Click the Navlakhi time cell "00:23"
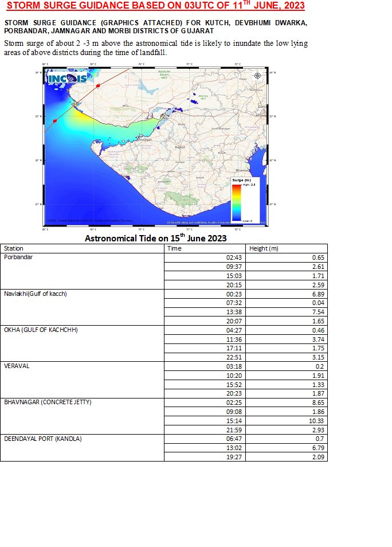 205,294
